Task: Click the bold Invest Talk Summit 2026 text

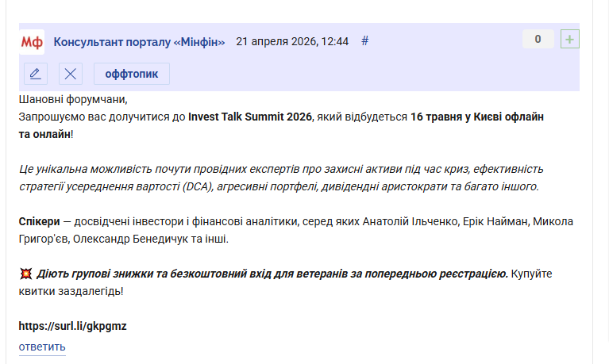Action: point(250,117)
